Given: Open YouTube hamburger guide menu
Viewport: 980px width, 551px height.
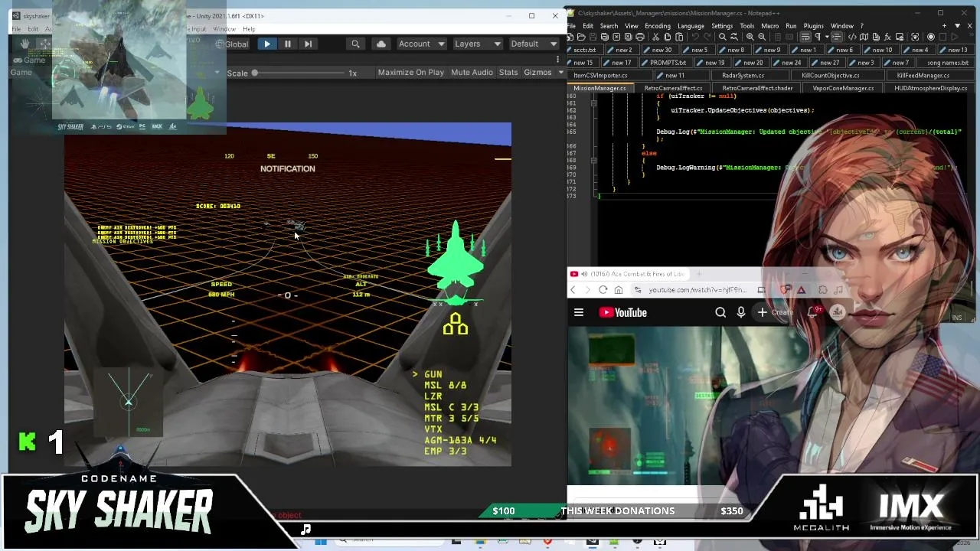Looking at the screenshot, I should (x=579, y=312).
